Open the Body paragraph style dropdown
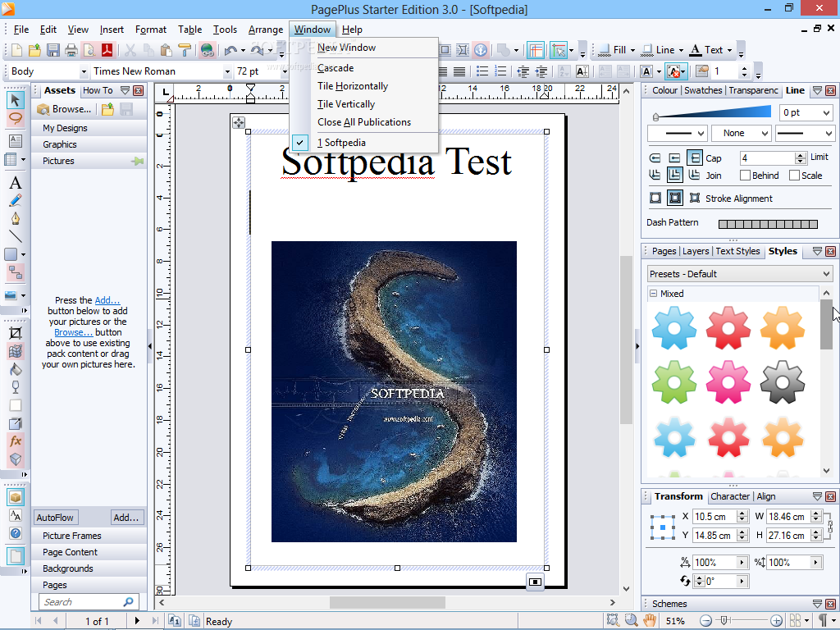840x630 pixels. pos(84,71)
